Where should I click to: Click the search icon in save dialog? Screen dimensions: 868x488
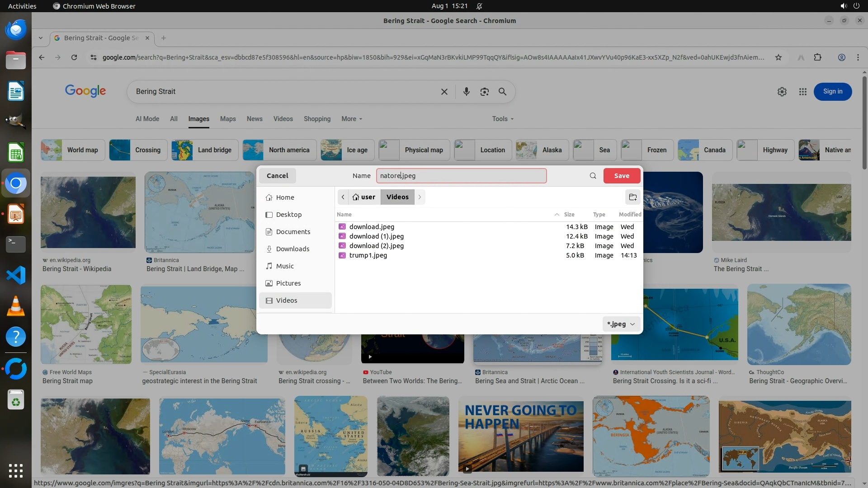click(593, 176)
